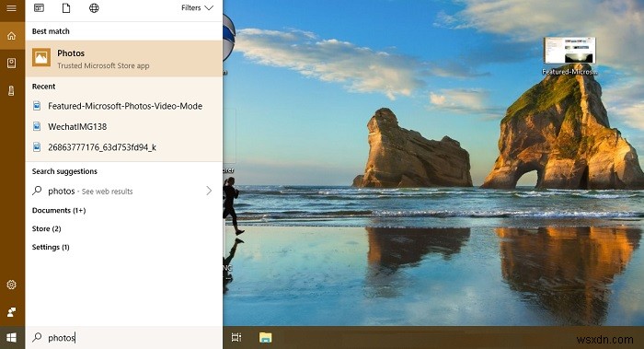Show Store (2) results
The width and height of the screenshot is (644, 349).
pos(46,228)
